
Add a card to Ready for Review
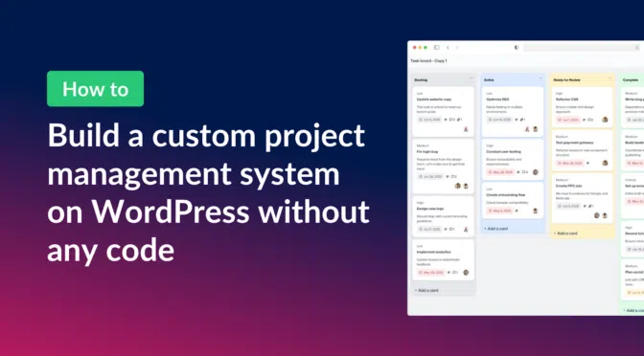tap(565, 234)
